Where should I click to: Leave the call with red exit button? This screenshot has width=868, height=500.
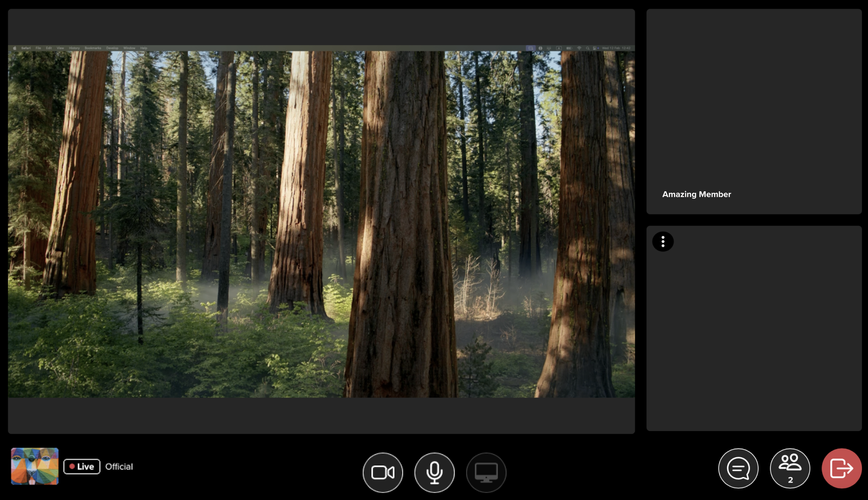(841, 468)
